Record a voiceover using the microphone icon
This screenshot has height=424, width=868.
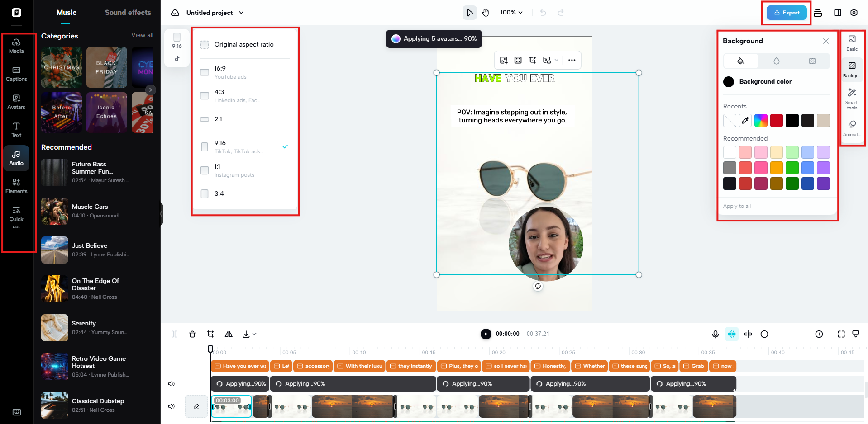click(x=715, y=334)
